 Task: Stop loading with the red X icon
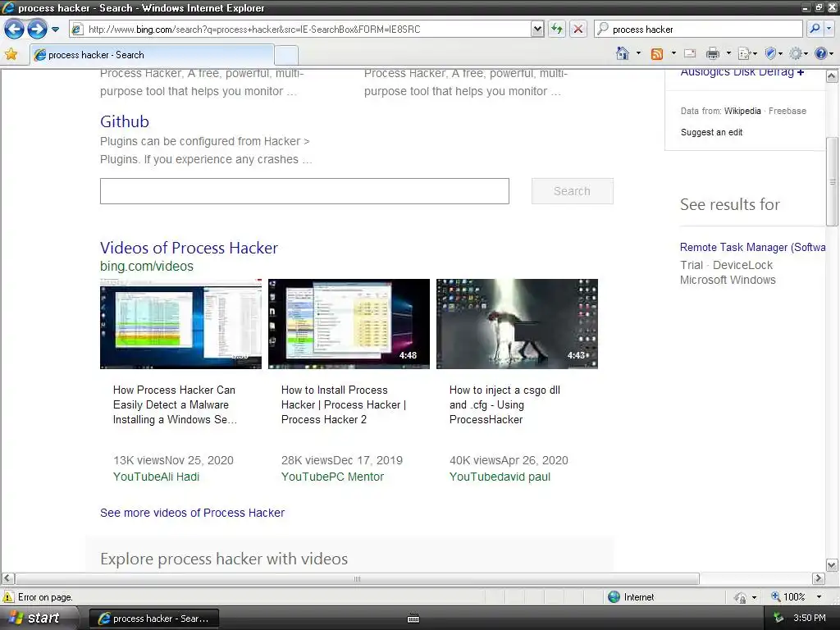point(578,30)
